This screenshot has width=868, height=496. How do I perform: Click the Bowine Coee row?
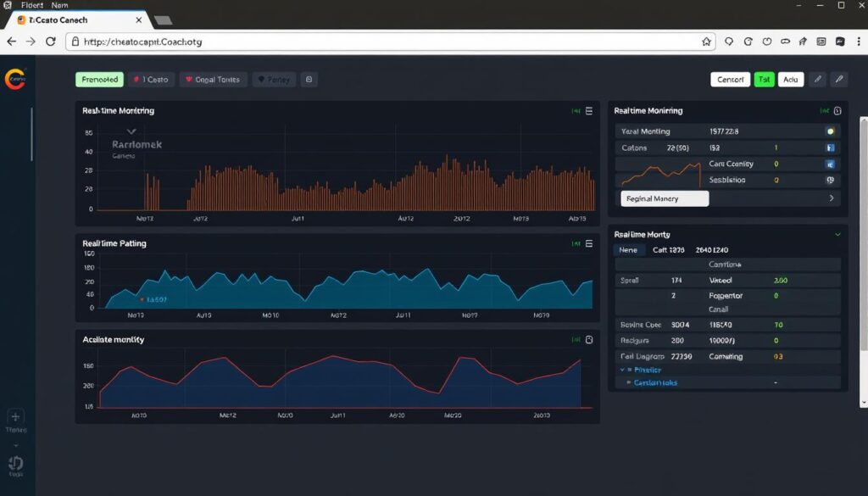click(727, 325)
